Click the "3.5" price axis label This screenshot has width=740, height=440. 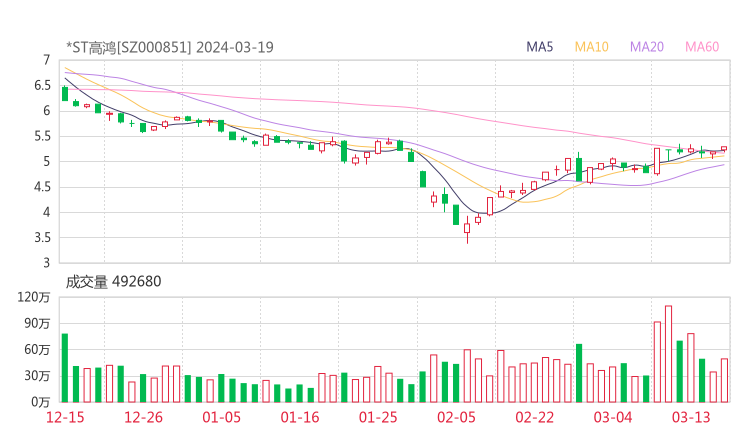42,237
